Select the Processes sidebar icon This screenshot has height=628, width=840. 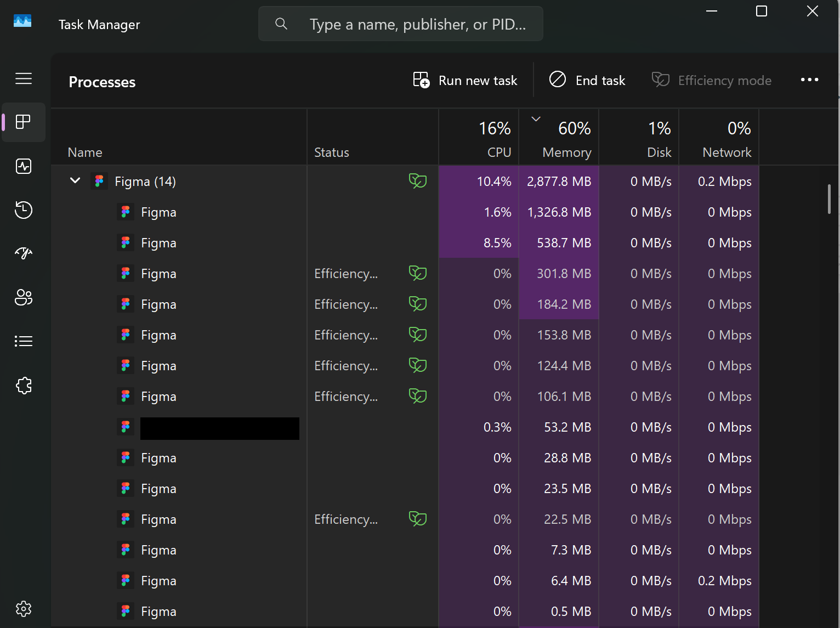click(24, 122)
